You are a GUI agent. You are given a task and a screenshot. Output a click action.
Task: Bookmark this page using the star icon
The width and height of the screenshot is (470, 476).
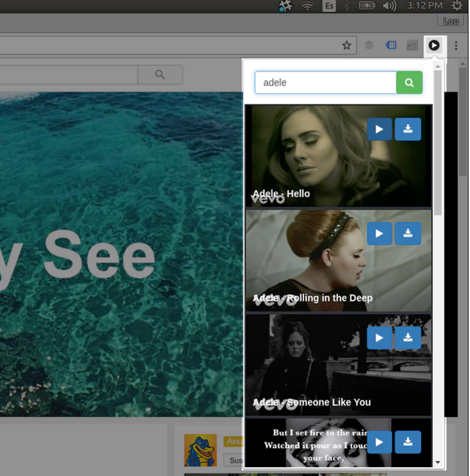(346, 45)
